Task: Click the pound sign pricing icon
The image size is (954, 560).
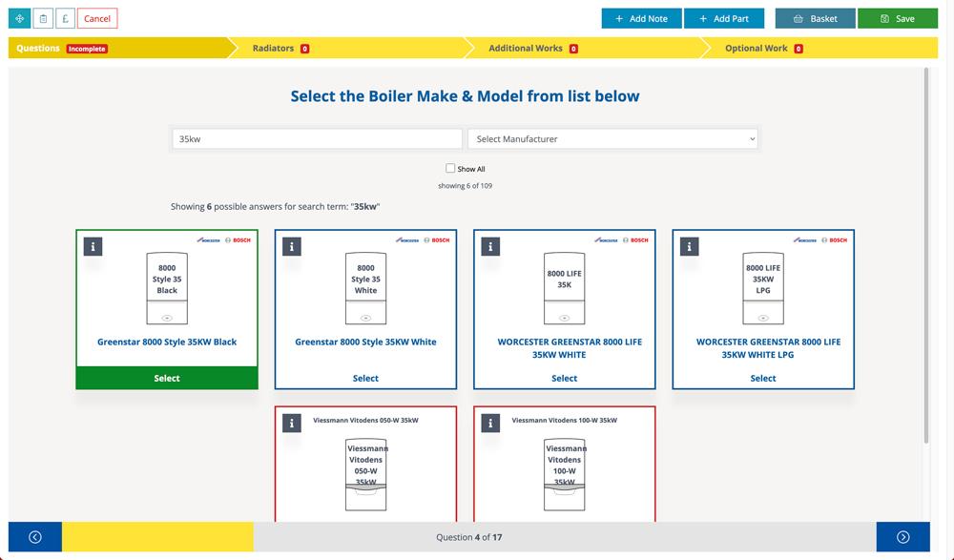Action: tap(65, 18)
